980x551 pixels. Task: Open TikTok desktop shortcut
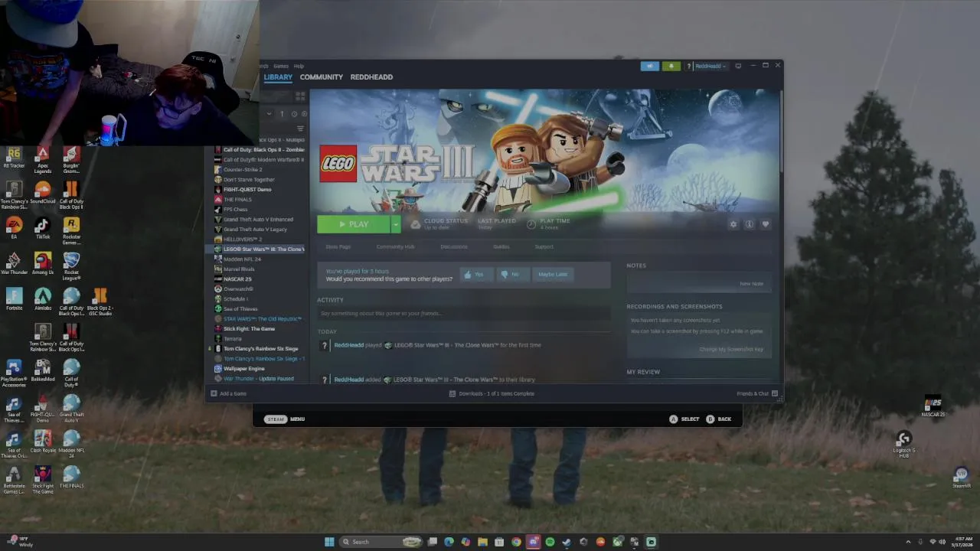pyautogui.click(x=42, y=229)
